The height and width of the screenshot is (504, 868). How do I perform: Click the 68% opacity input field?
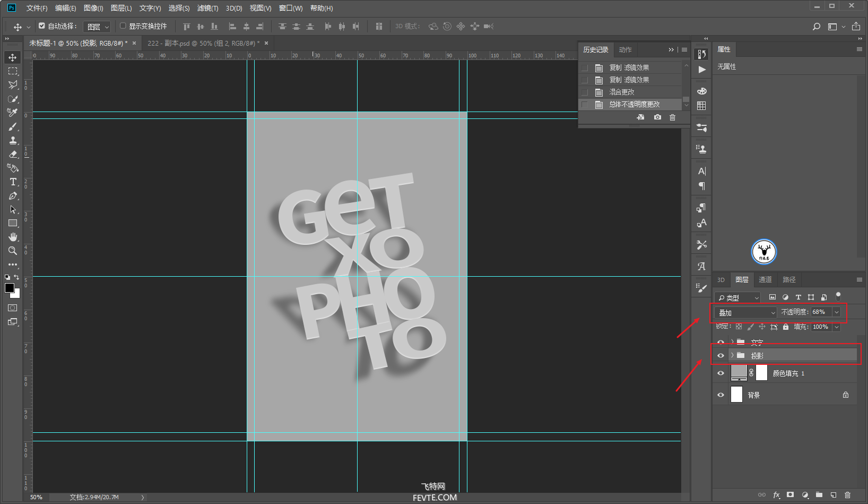pos(821,312)
